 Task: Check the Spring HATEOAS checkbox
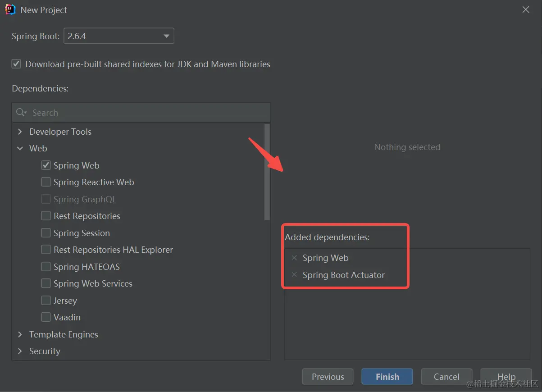46,267
